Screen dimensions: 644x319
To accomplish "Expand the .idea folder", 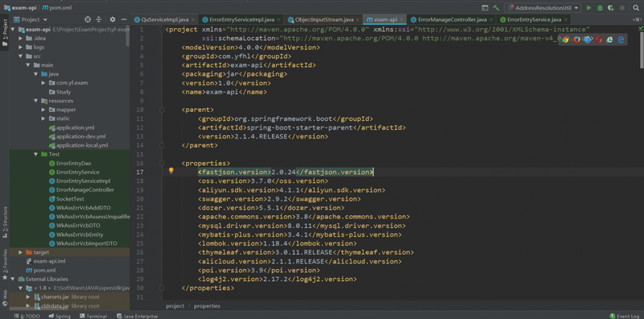I will [x=21, y=38].
